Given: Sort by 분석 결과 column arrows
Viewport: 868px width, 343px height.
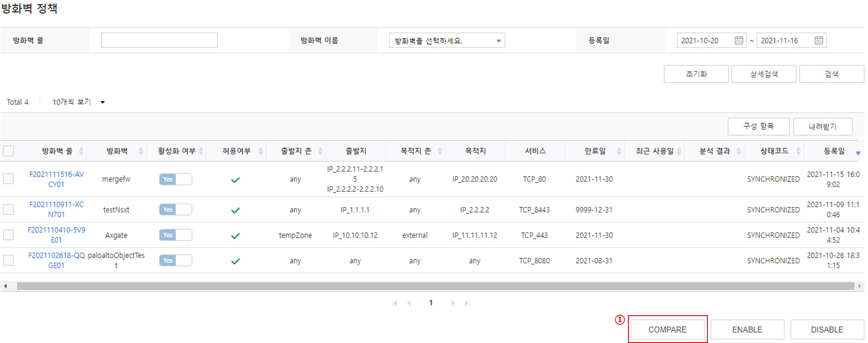Looking at the screenshot, I should coord(739,151).
